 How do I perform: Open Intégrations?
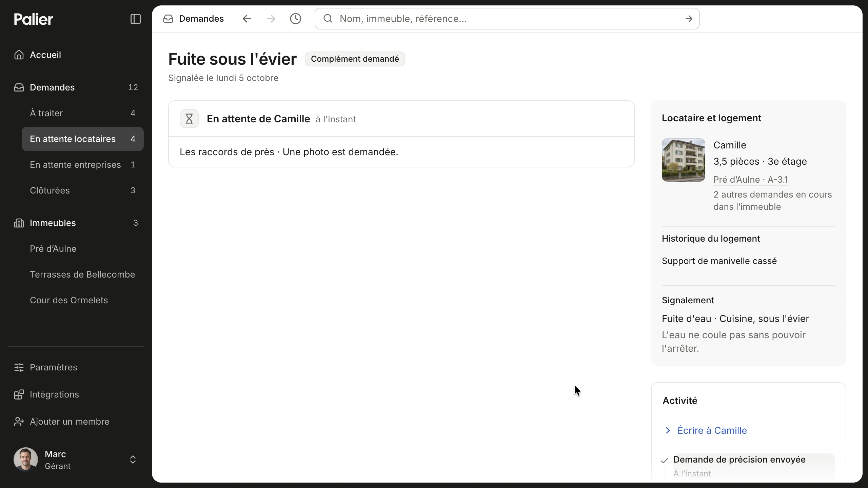[x=76, y=394]
